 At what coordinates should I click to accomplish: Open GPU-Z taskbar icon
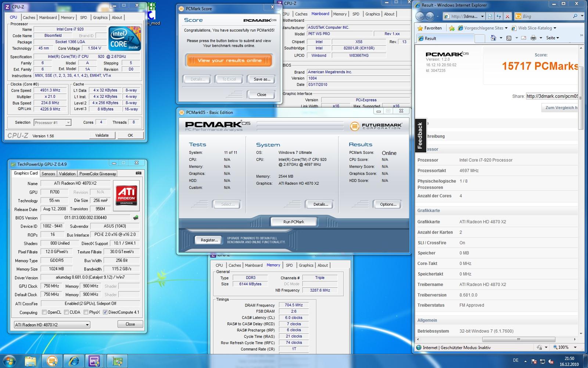117,361
